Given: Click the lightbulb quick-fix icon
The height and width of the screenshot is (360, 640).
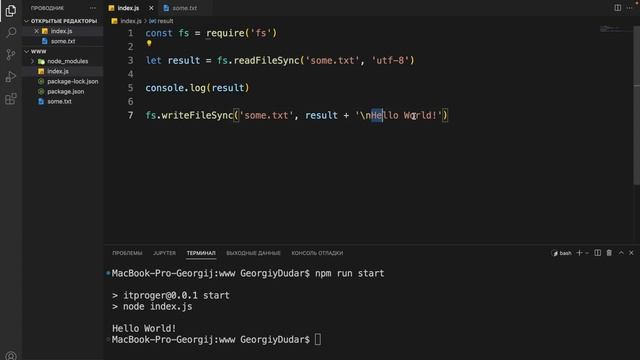Looking at the screenshot, I should pos(149,43).
